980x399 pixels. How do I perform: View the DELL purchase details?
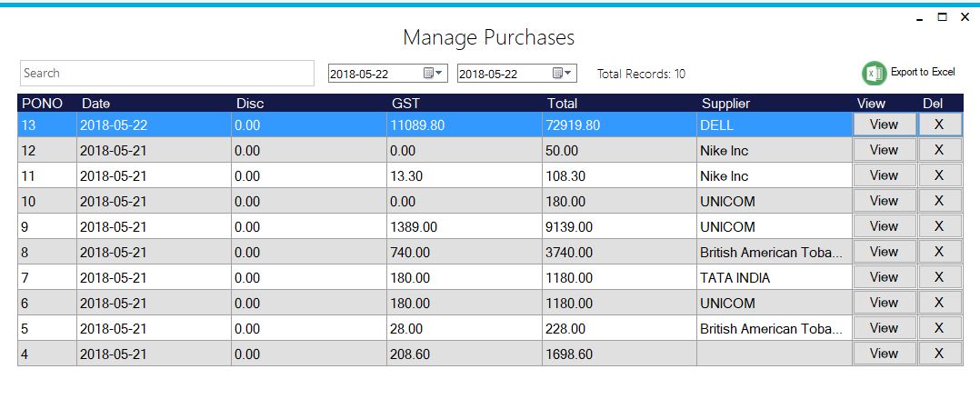point(884,125)
